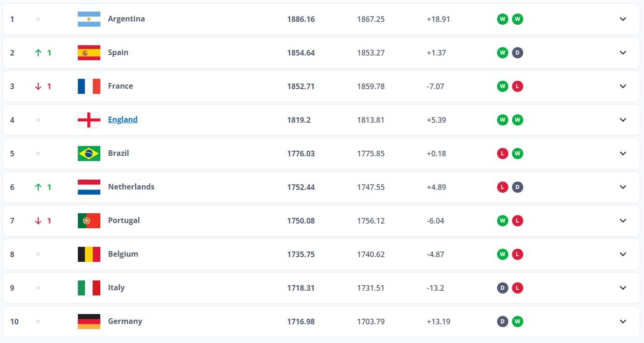Image resolution: width=644 pixels, height=343 pixels.
Task: Click the Portugal flag icon
Action: click(x=89, y=221)
